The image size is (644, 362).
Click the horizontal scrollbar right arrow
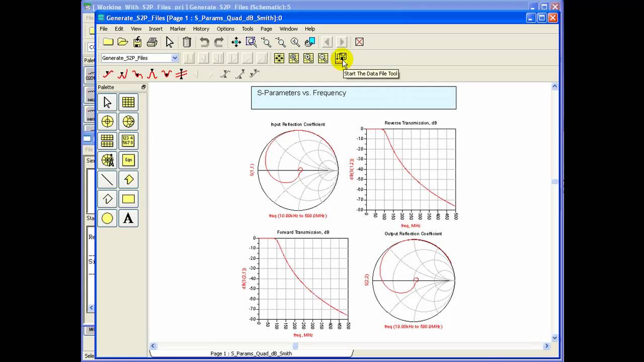(546, 346)
